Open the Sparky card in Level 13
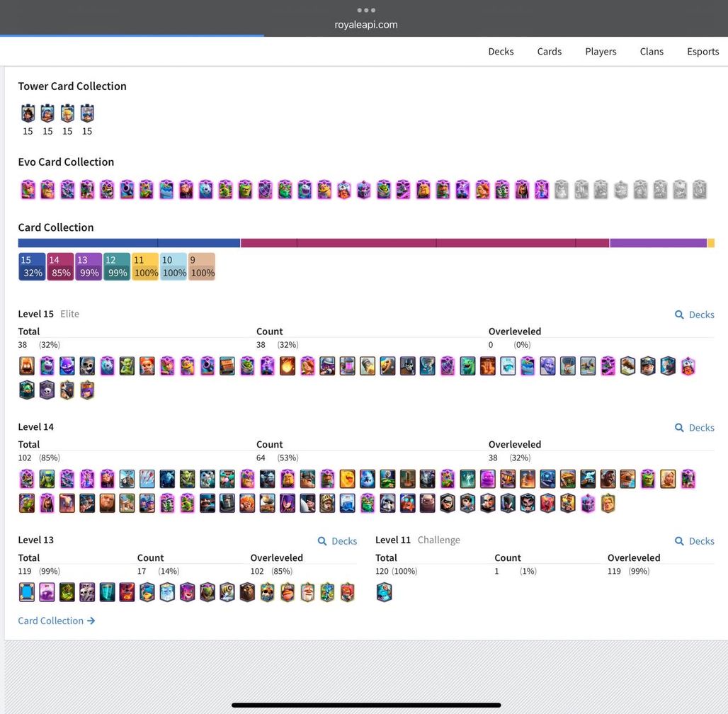 point(227,592)
